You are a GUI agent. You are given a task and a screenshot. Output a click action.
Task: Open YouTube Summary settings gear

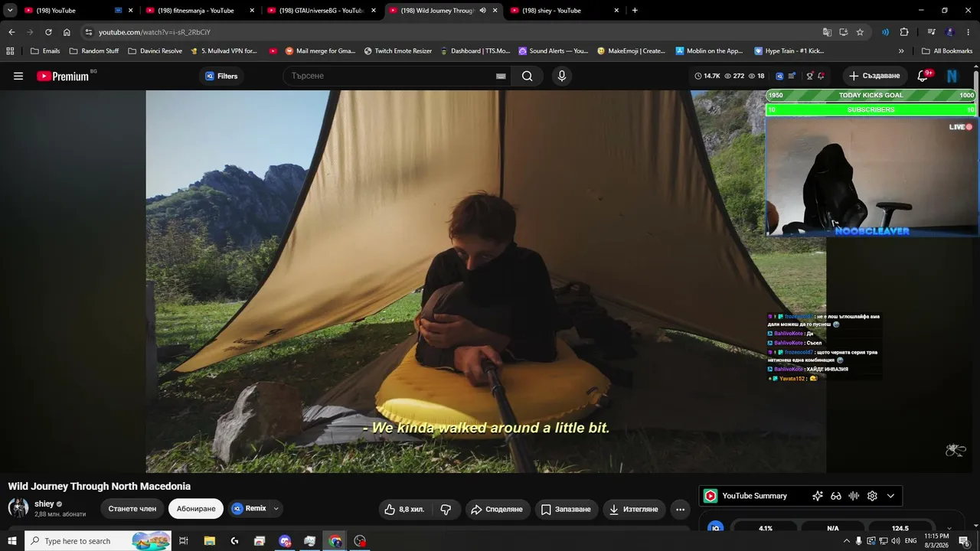click(872, 496)
